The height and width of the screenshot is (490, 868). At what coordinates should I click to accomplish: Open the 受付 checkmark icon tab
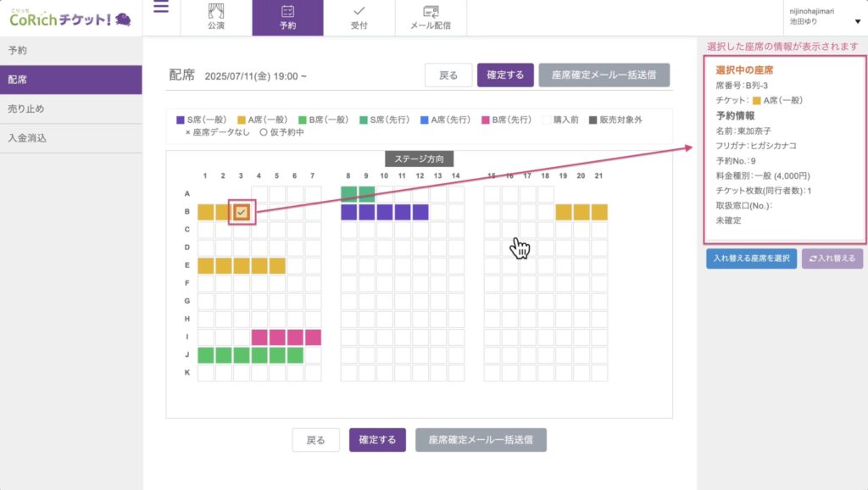[359, 11]
